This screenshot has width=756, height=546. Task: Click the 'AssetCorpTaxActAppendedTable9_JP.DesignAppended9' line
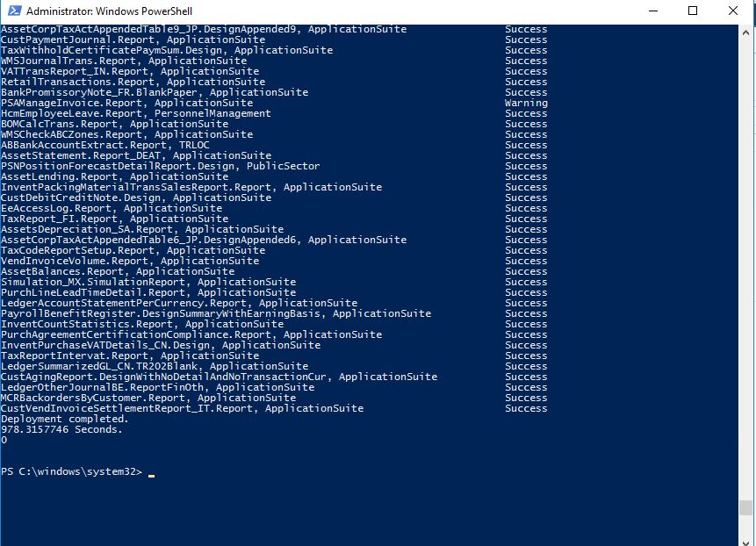tap(204, 29)
